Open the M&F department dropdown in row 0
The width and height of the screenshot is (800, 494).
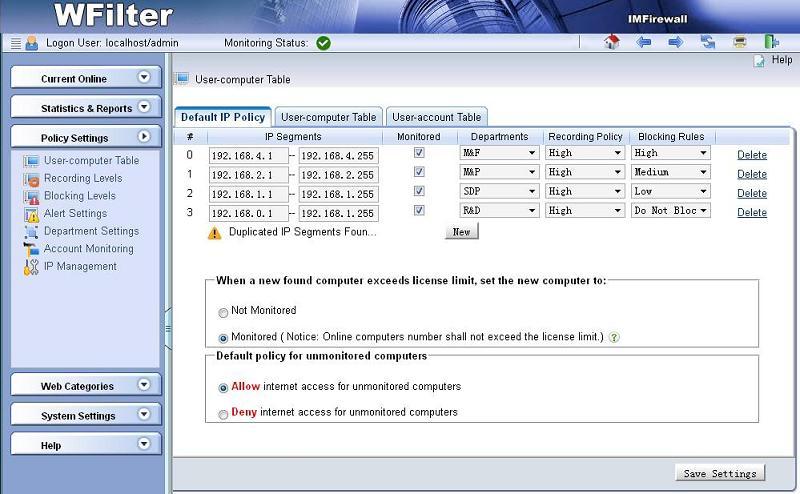pyautogui.click(x=499, y=153)
